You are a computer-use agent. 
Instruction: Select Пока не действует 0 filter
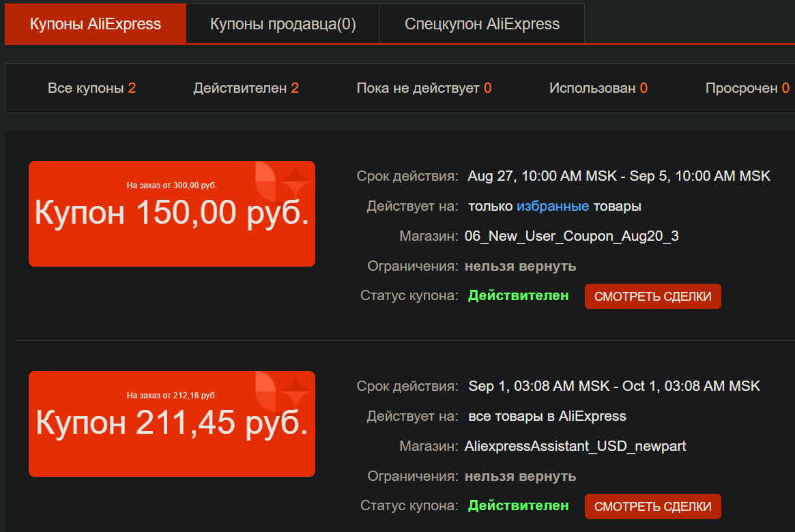[424, 88]
